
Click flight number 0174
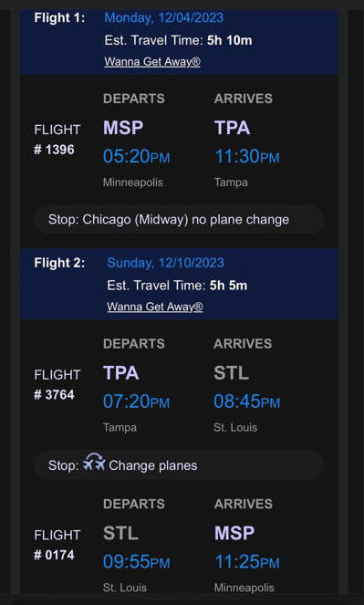pyautogui.click(x=55, y=555)
